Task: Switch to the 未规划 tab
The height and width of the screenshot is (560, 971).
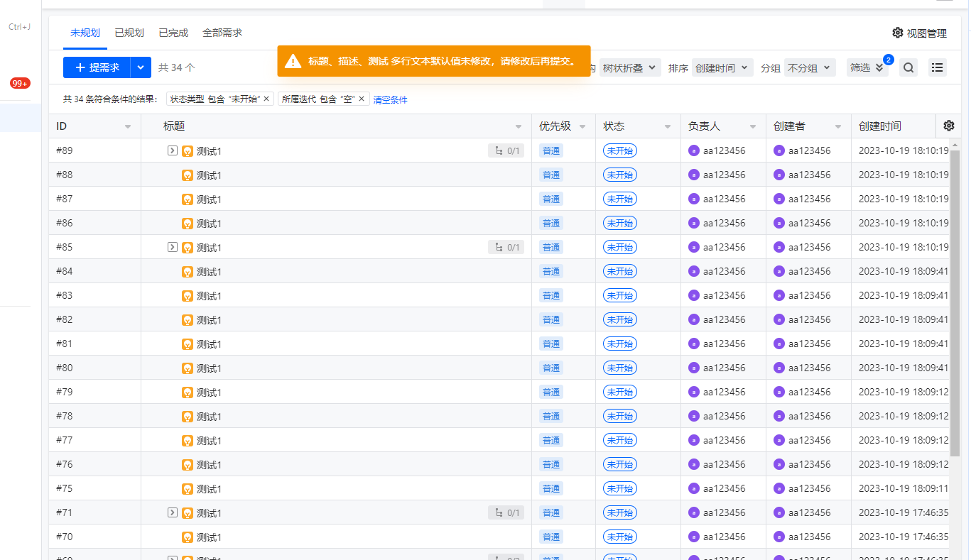Action: [85, 33]
